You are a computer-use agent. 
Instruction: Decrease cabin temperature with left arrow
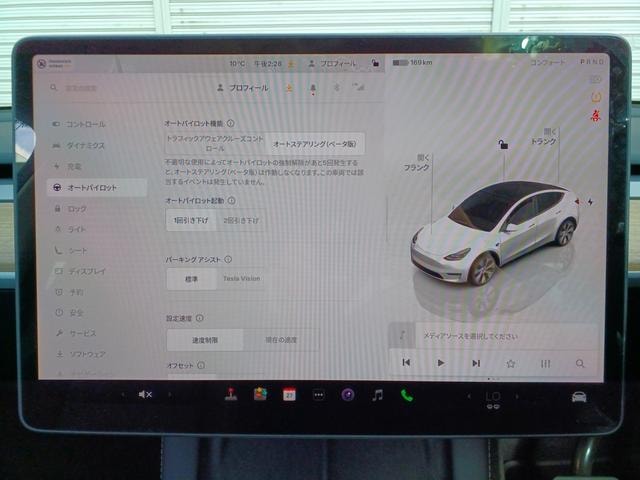469,396
